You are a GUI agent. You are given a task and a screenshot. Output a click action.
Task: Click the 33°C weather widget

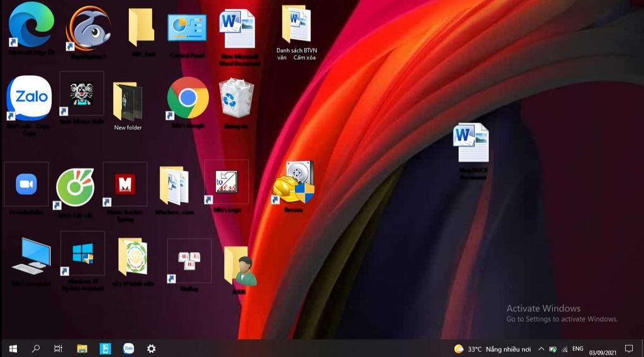(492, 349)
